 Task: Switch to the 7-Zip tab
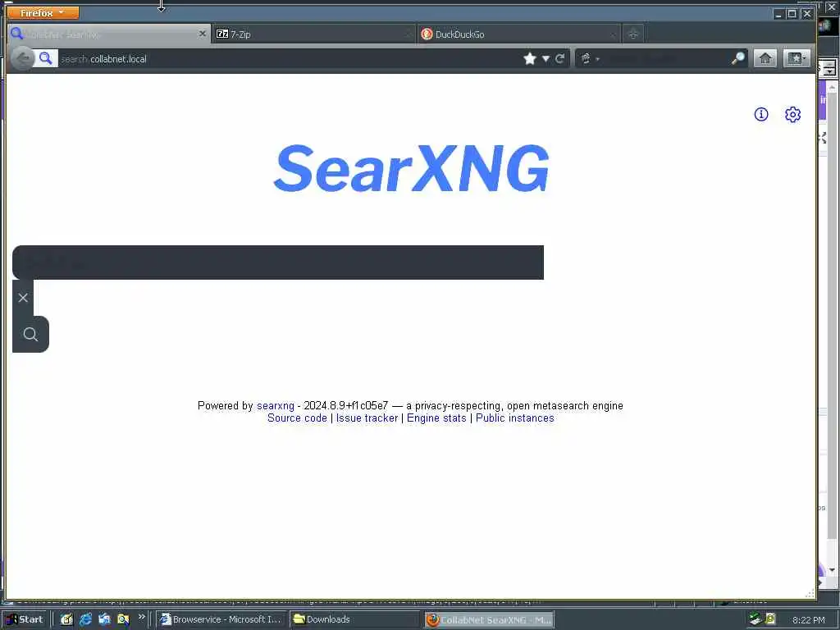pyautogui.click(x=313, y=34)
